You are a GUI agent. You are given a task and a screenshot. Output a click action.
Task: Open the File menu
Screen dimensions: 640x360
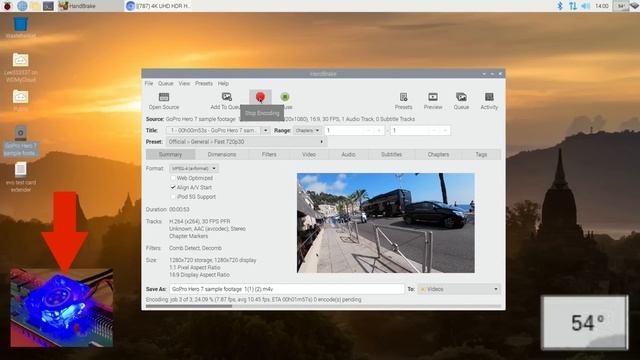tap(149, 83)
